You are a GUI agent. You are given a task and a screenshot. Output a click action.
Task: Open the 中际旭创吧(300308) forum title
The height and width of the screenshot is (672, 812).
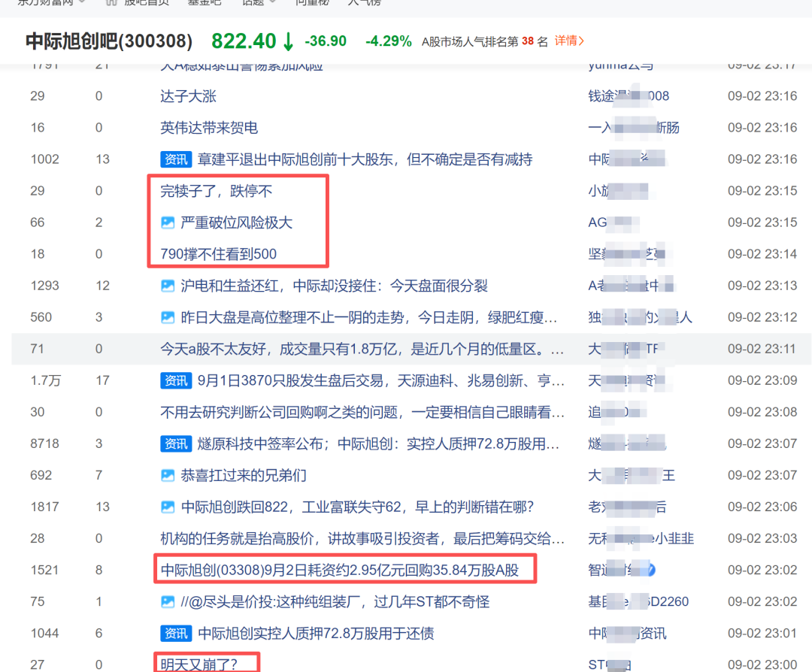[x=109, y=41]
